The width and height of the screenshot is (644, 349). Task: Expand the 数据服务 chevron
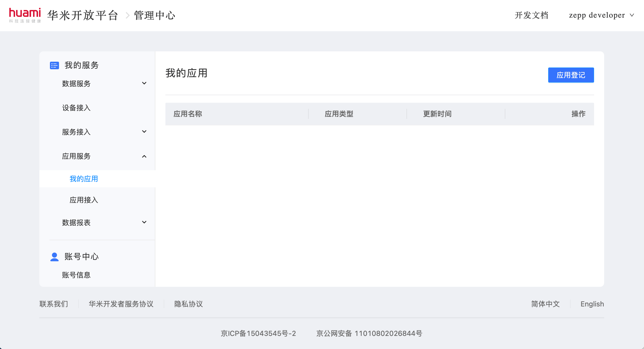[x=144, y=83]
